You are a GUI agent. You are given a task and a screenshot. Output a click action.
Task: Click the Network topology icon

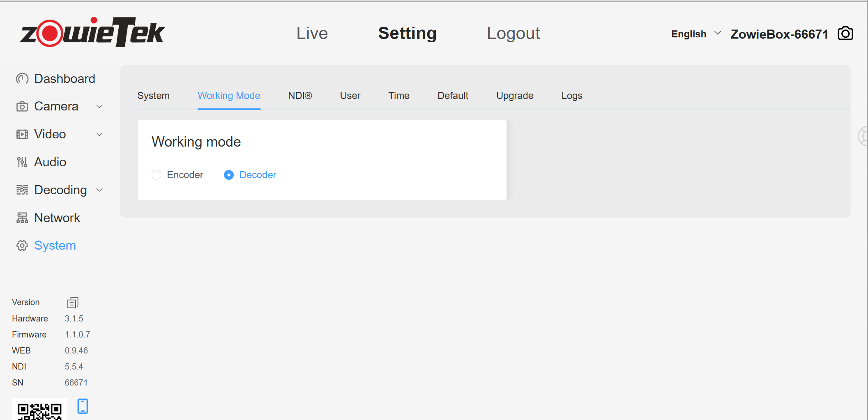[x=22, y=218]
